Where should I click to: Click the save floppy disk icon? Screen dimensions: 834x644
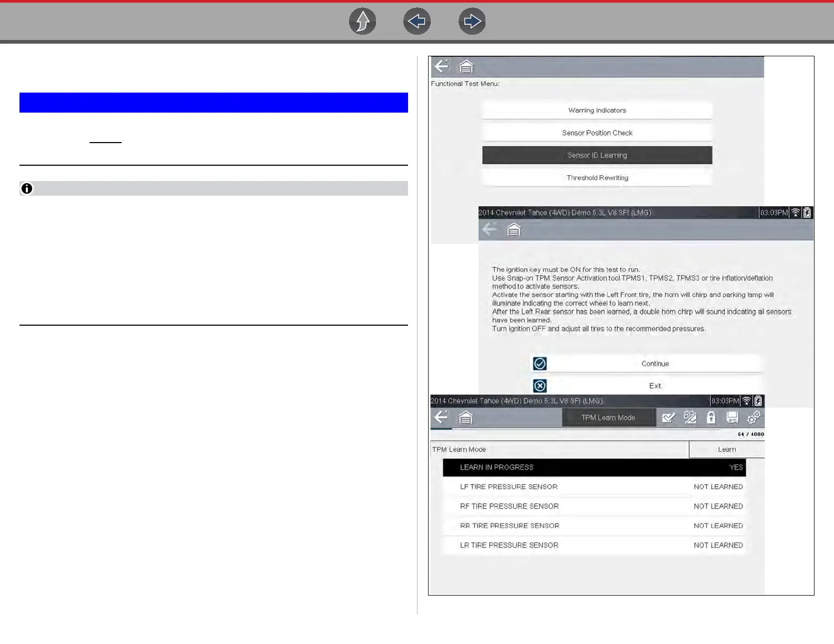tap(732, 418)
